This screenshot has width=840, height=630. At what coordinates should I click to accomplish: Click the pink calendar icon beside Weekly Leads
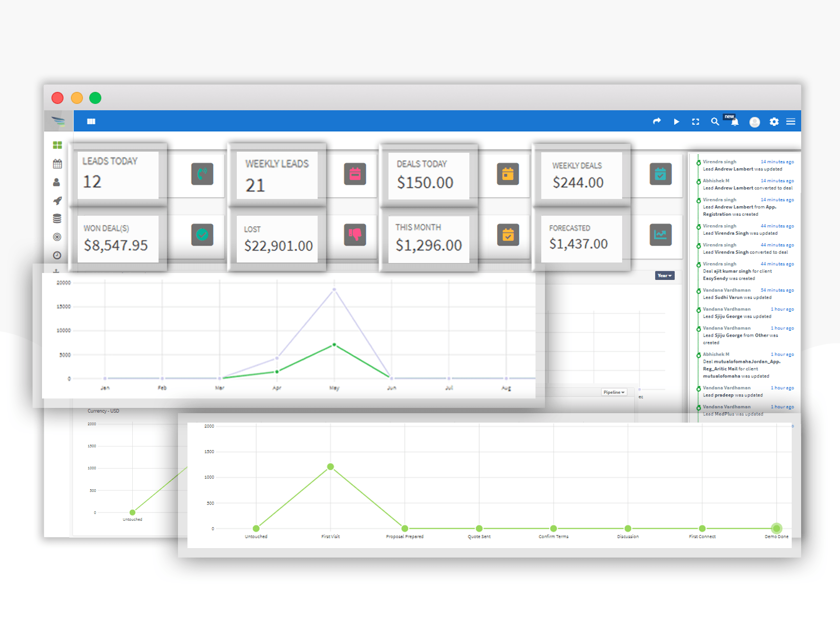click(355, 174)
